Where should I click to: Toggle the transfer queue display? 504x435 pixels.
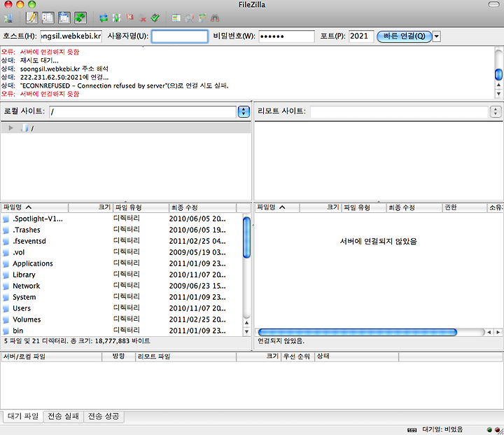tap(80, 18)
